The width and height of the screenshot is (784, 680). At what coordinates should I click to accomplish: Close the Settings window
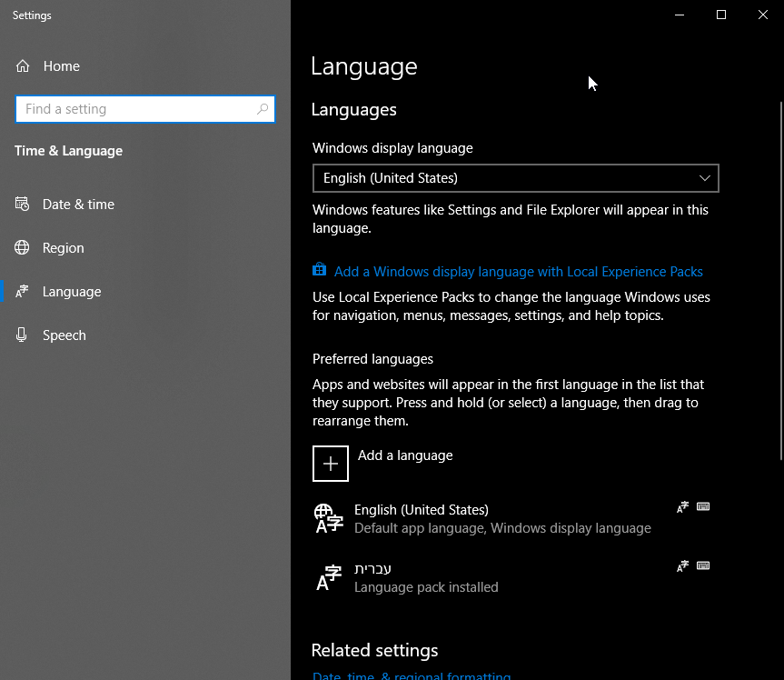762,15
